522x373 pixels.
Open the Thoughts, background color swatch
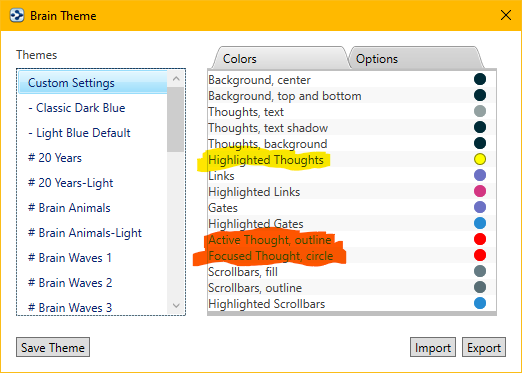(480, 143)
